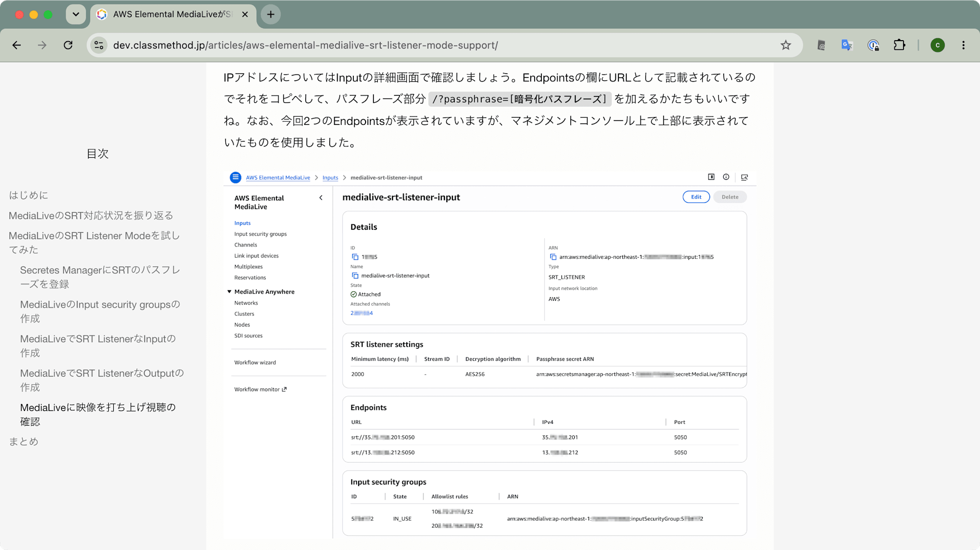This screenshot has height=550, width=980.
Task: Select Link input devices in sidebar
Action: [256, 256]
